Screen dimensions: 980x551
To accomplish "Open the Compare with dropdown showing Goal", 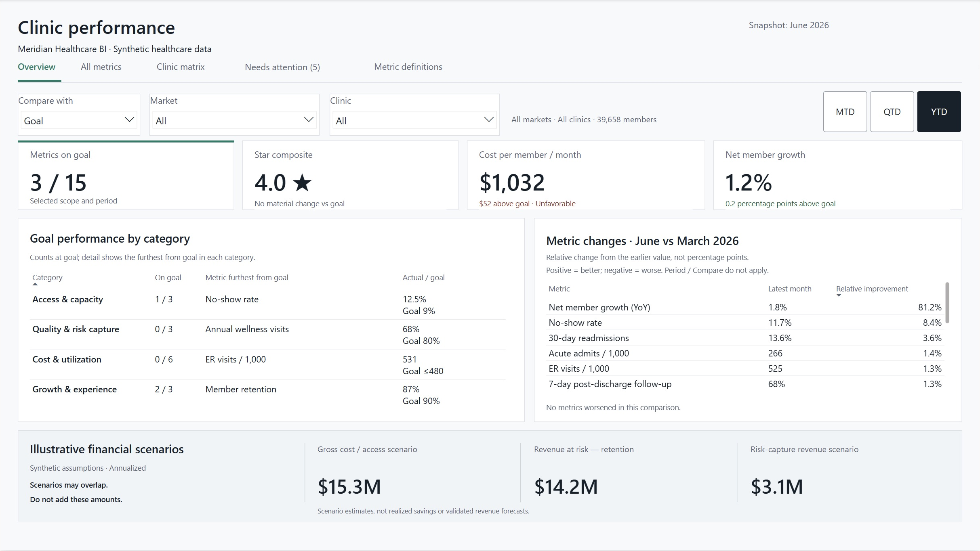I will pos(79,120).
